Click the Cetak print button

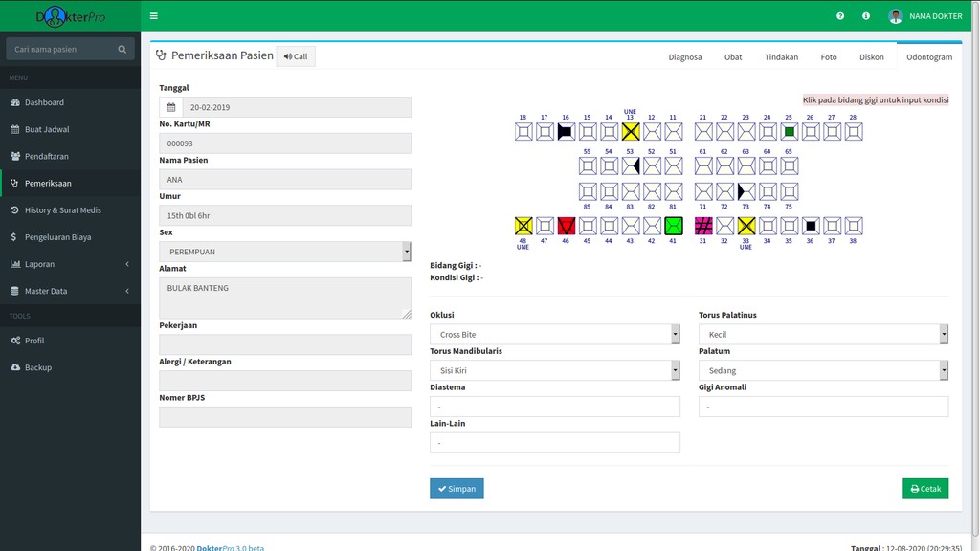(x=925, y=489)
